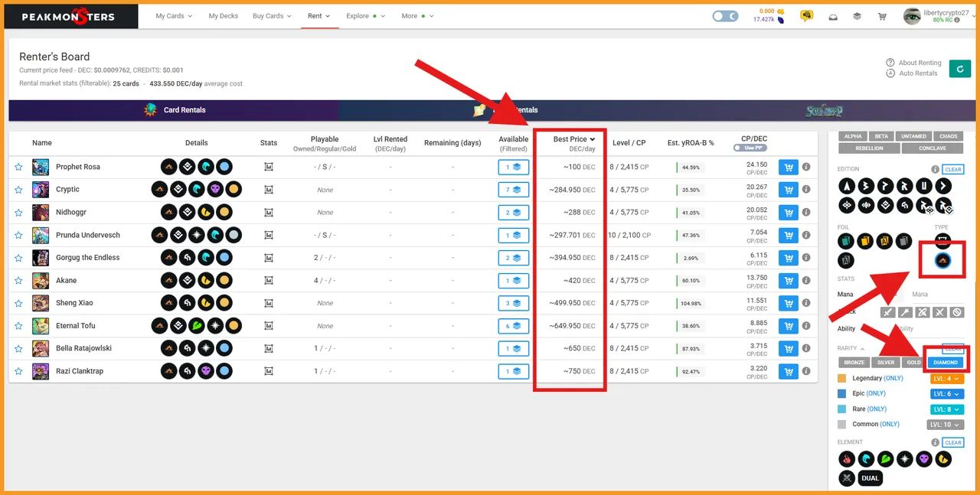
Task: Toggle the ALPHA edition filter
Action: point(853,136)
